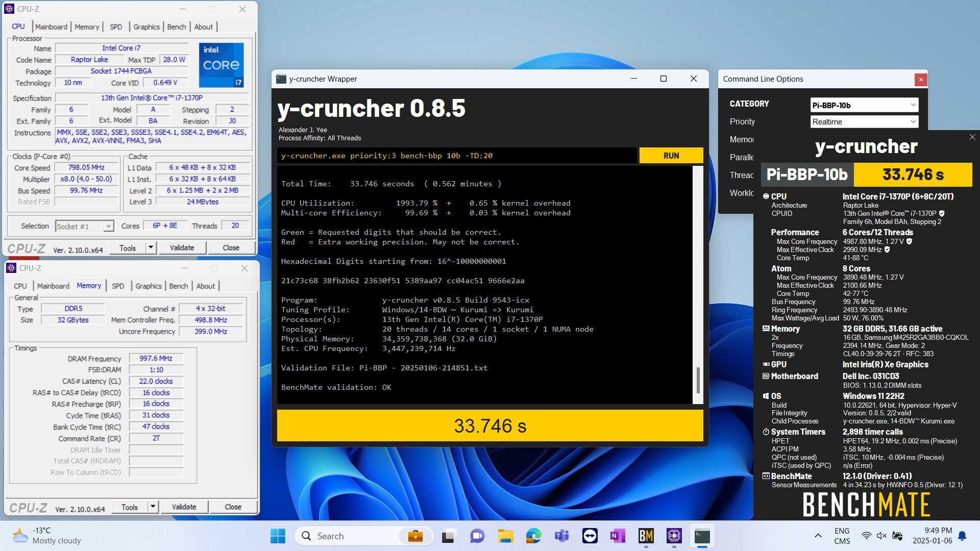Switch to CPU-Z from the taskbar
Screen dimensions: 980x551
point(674,536)
